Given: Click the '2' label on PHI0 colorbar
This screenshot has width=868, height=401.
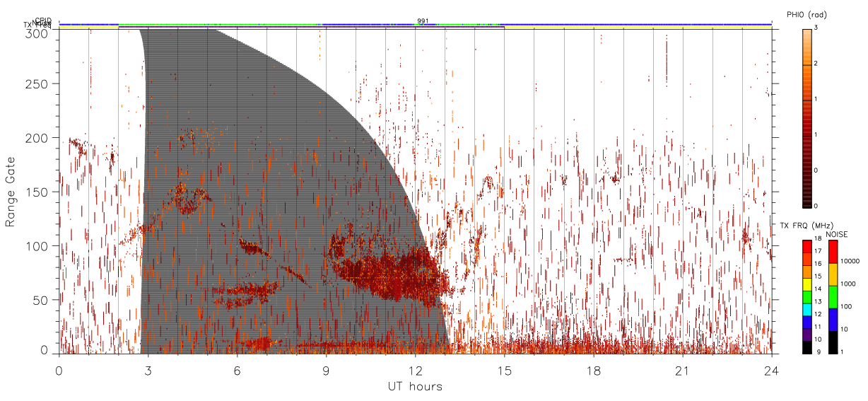Looking at the screenshot, I should pos(817,64).
